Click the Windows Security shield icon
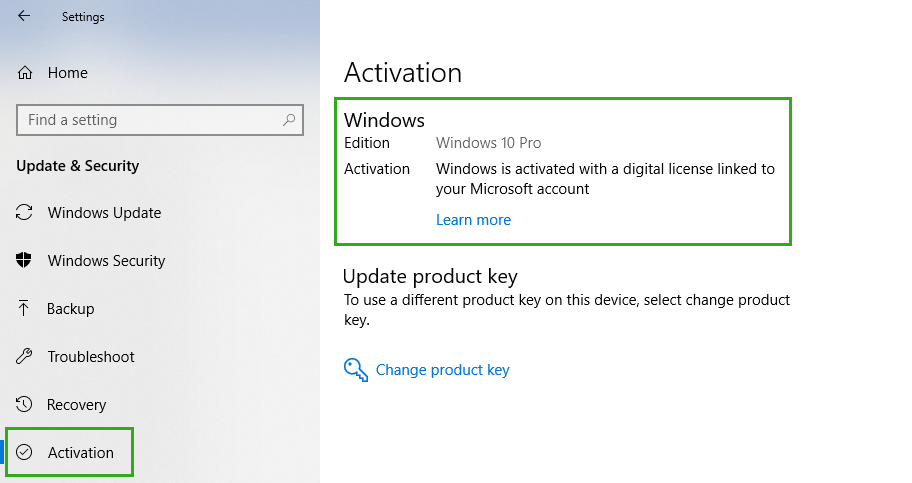 pyautogui.click(x=24, y=260)
